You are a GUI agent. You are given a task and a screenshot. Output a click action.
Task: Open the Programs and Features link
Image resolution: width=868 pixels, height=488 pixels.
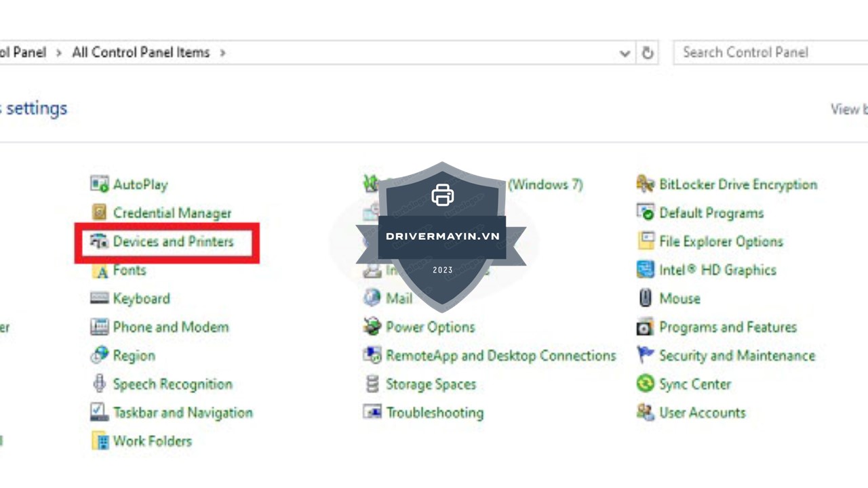click(x=728, y=327)
